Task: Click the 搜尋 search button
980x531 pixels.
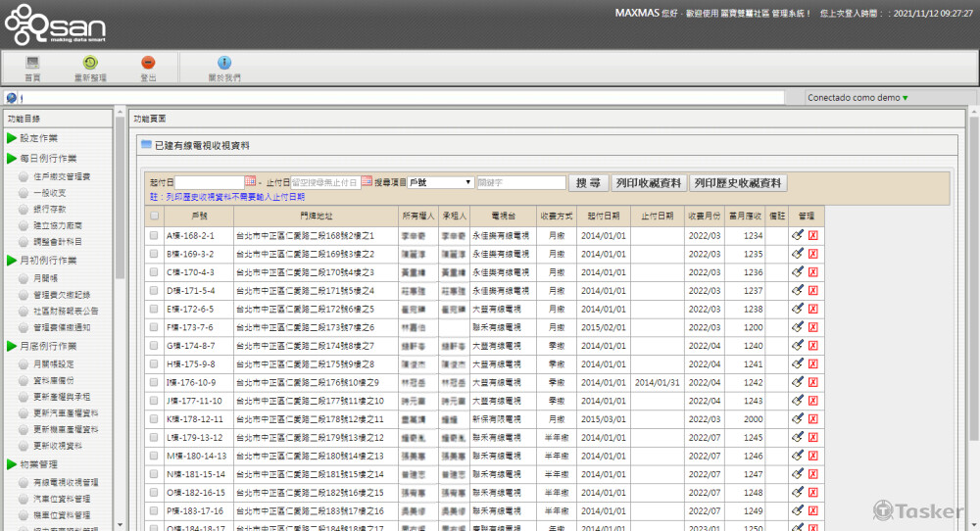Action: tap(588, 183)
